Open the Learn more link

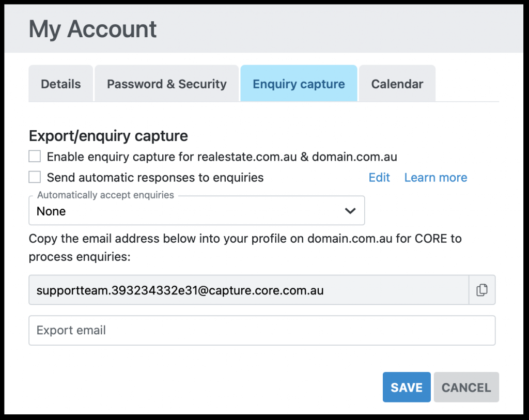coord(435,178)
